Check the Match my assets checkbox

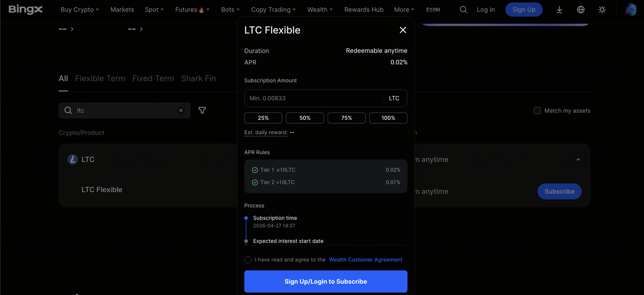pos(537,111)
